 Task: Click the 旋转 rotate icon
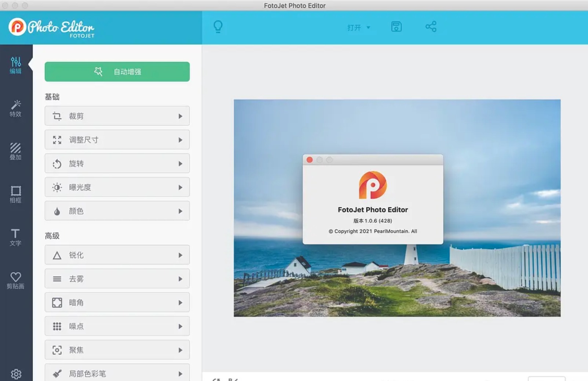[x=57, y=164]
